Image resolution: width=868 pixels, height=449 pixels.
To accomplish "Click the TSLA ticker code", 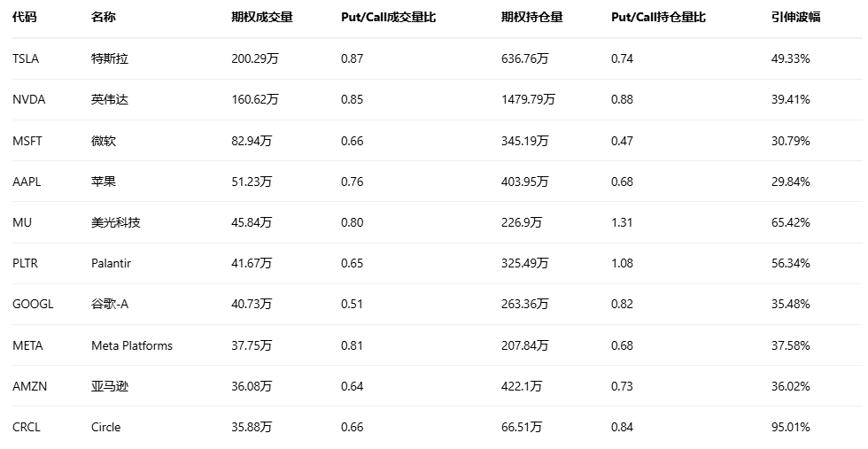I will pos(26,58).
